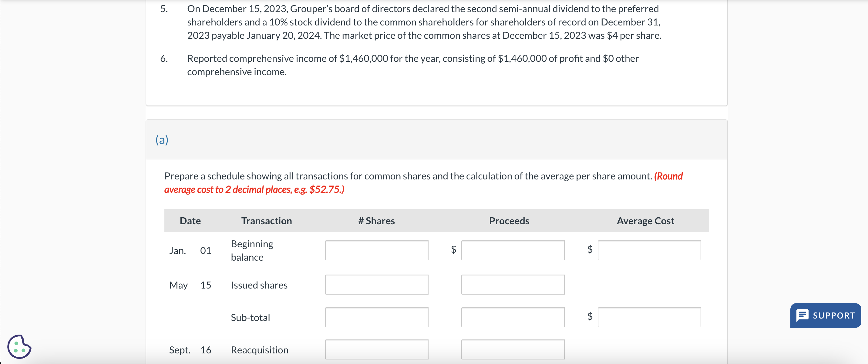Image resolution: width=868 pixels, height=364 pixels.
Task: Click the Beginning balance shares input
Action: click(x=376, y=250)
